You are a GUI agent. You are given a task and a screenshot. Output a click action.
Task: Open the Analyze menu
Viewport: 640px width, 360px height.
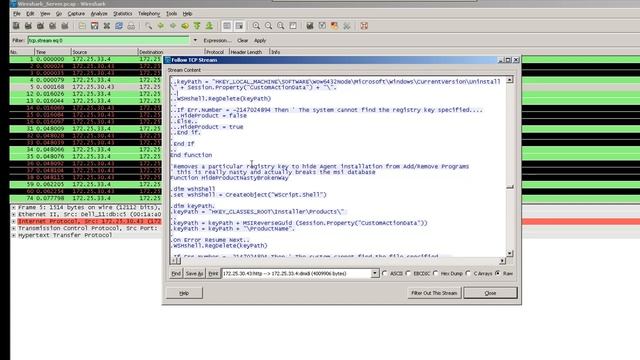tap(99, 13)
